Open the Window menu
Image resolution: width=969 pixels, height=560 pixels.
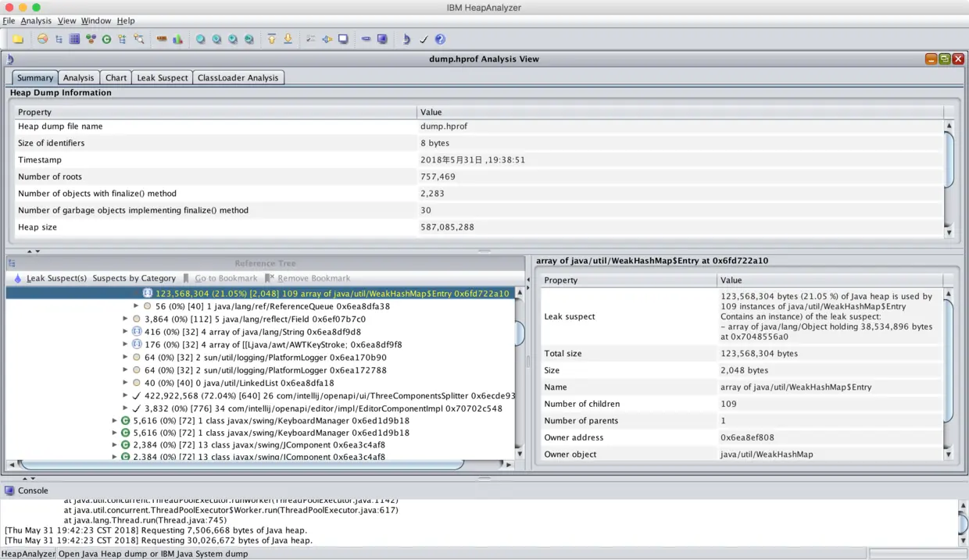[96, 20]
